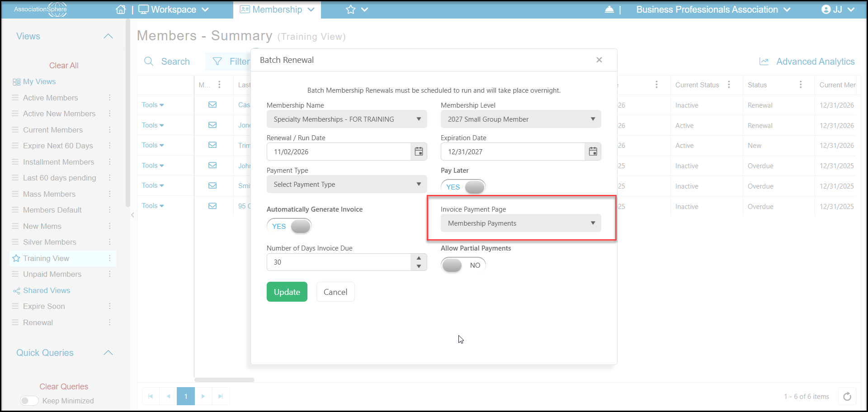Open options for Active Members view

click(x=109, y=98)
